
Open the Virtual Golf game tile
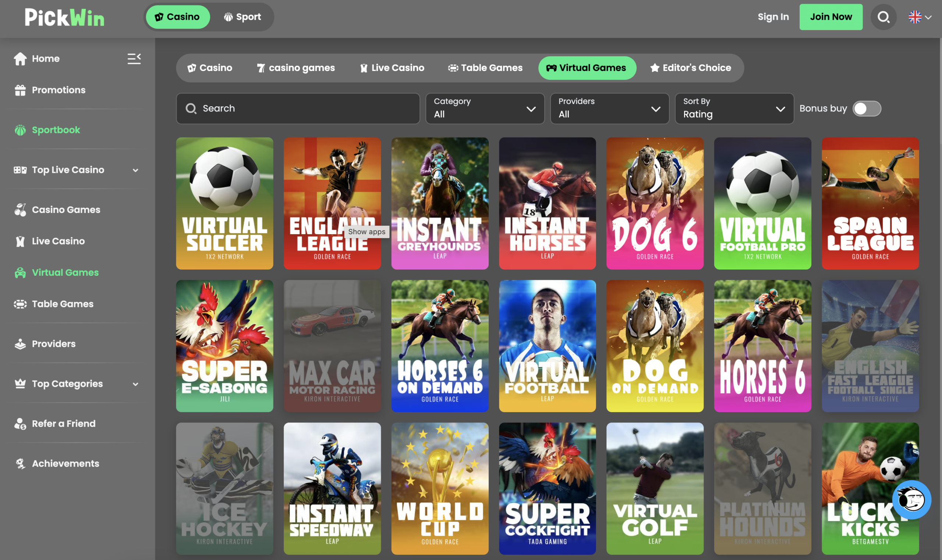[x=655, y=489]
